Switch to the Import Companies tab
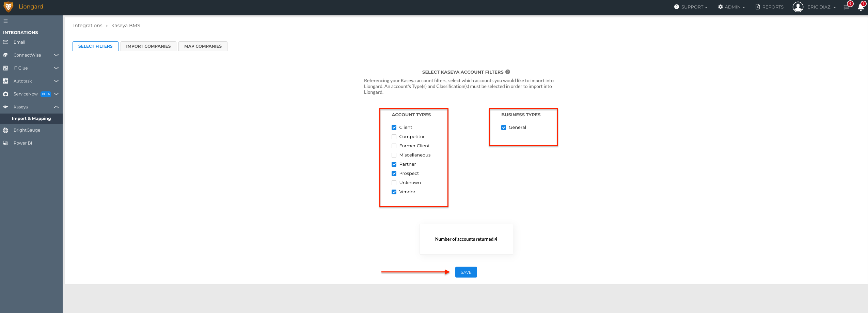Image resolution: width=868 pixels, height=313 pixels. click(x=148, y=46)
